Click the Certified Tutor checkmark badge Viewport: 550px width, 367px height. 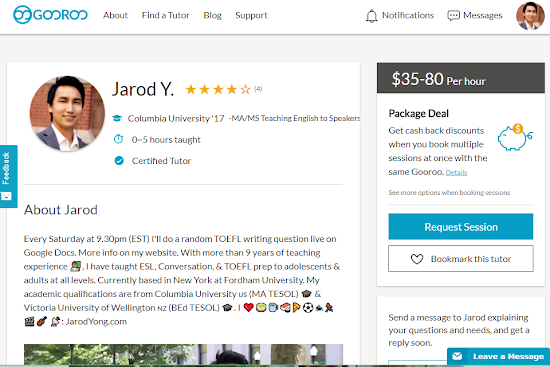(x=119, y=161)
